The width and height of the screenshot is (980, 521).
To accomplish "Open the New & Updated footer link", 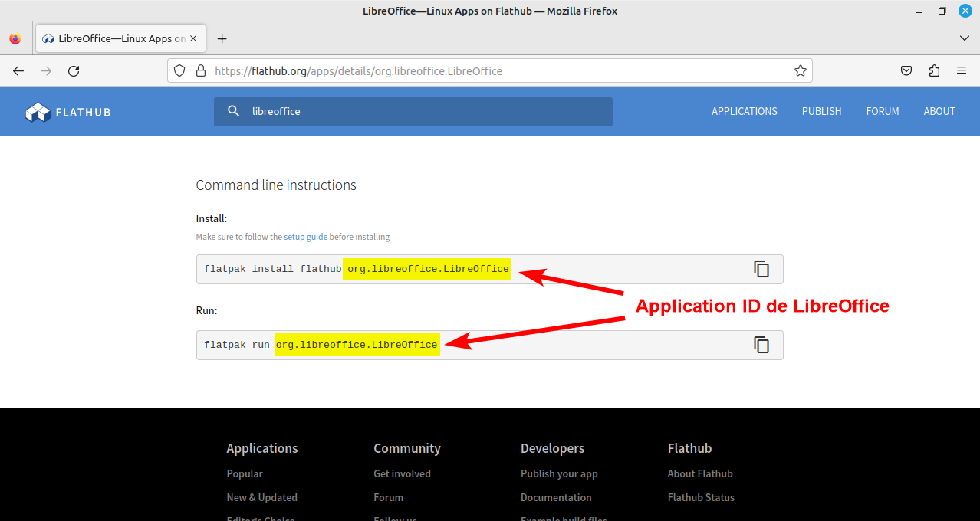I will 262,497.
